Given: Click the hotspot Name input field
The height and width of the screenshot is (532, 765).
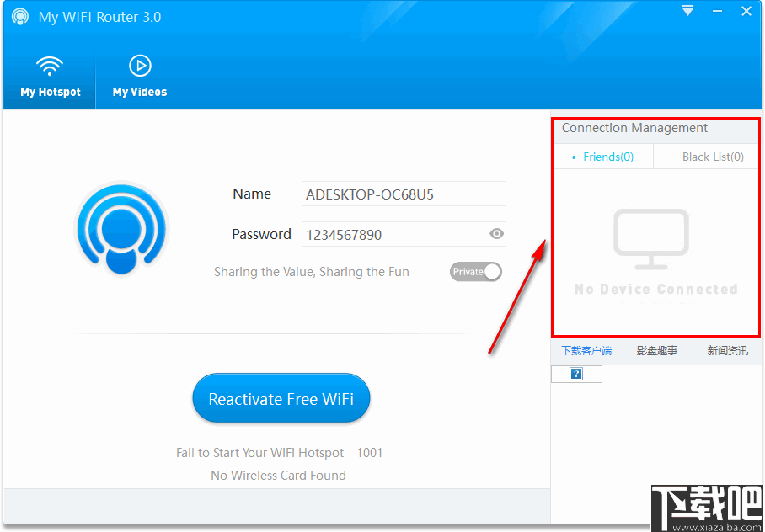Looking at the screenshot, I should 404,194.
